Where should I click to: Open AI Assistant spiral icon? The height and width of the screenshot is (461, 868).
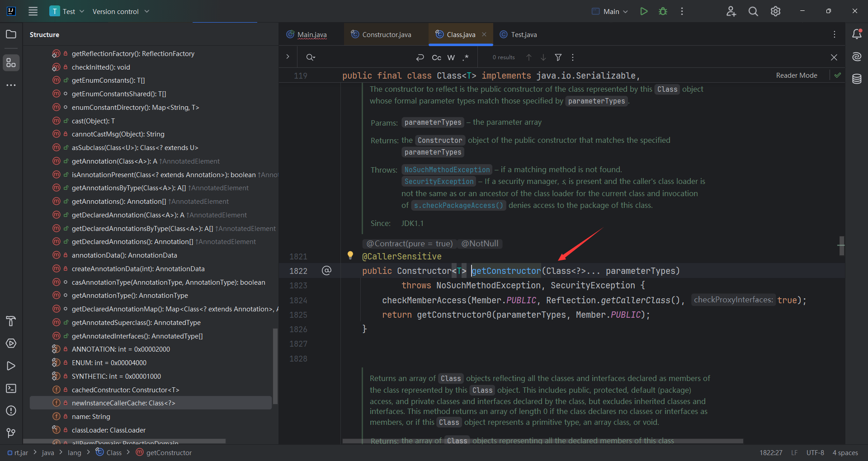[x=857, y=56]
